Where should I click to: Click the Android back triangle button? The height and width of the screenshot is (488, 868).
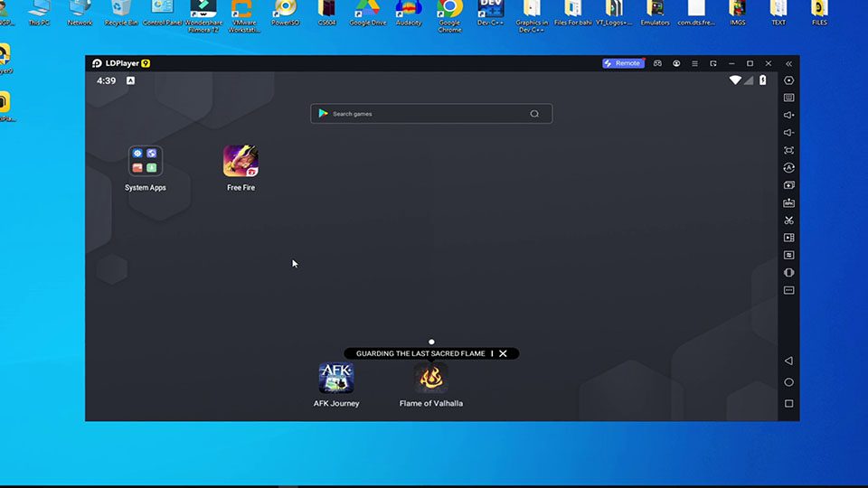pos(788,361)
